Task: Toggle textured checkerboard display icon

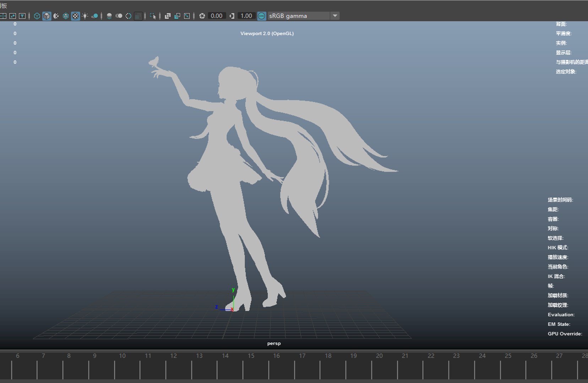Action: (75, 16)
